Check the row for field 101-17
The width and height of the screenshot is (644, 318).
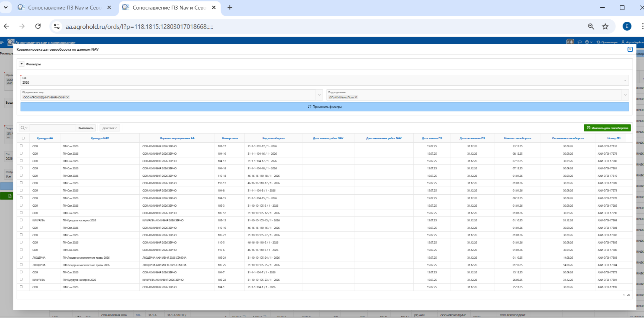21,146
